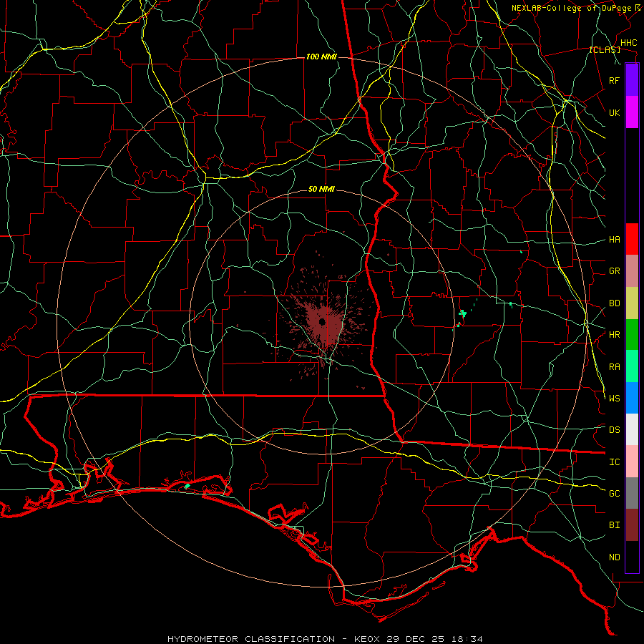Click the [CLAS] label

tap(605, 50)
